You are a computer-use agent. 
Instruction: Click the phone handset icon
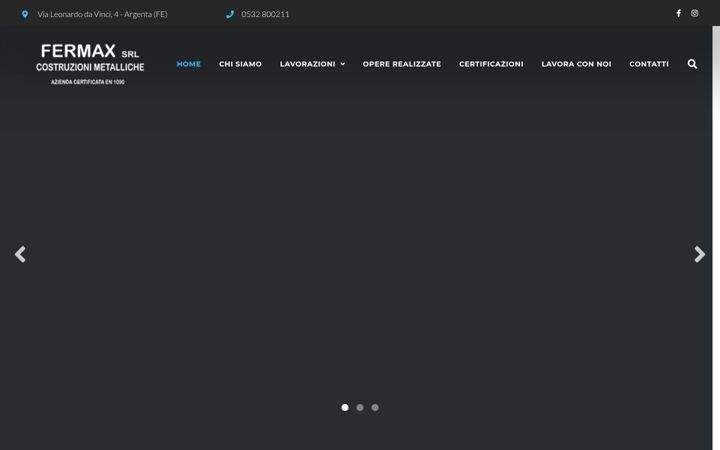click(x=230, y=14)
